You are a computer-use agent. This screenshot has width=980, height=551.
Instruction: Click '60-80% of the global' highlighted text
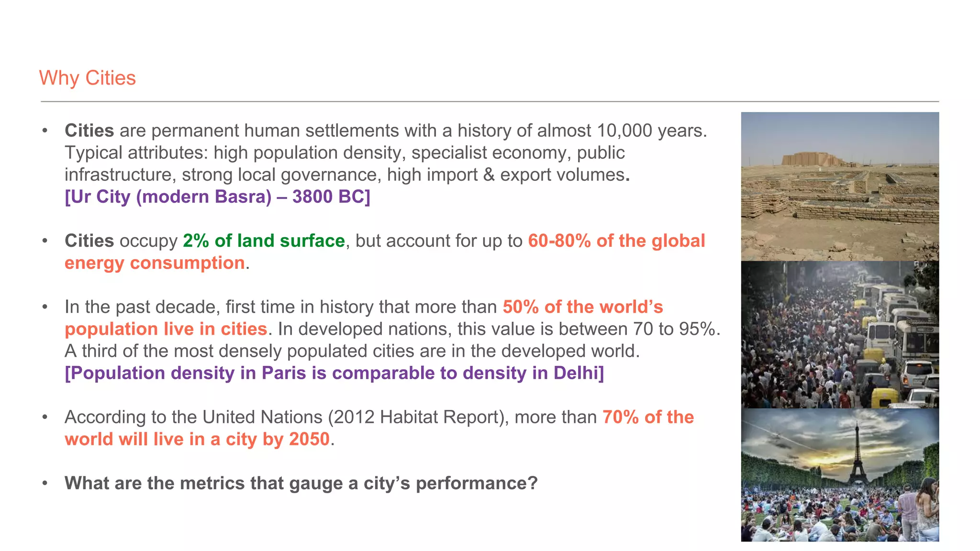point(616,241)
